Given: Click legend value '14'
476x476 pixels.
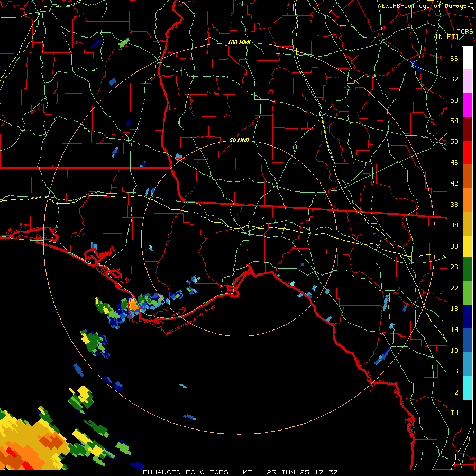Looking at the screenshot, I should pyautogui.click(x=454, y=329).
